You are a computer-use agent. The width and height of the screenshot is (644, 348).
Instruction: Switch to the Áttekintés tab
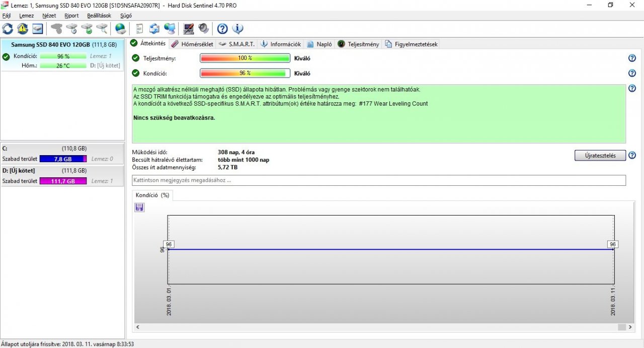pos(148,43)
